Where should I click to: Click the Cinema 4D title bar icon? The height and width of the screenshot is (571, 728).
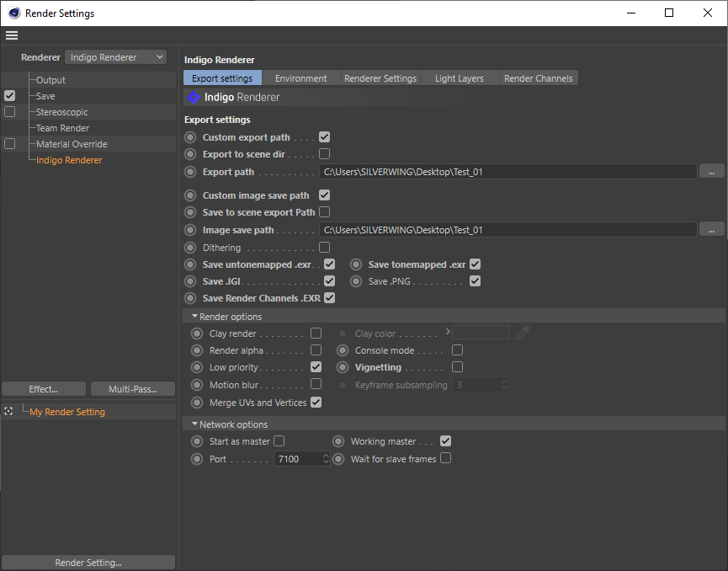coord(13,13)
